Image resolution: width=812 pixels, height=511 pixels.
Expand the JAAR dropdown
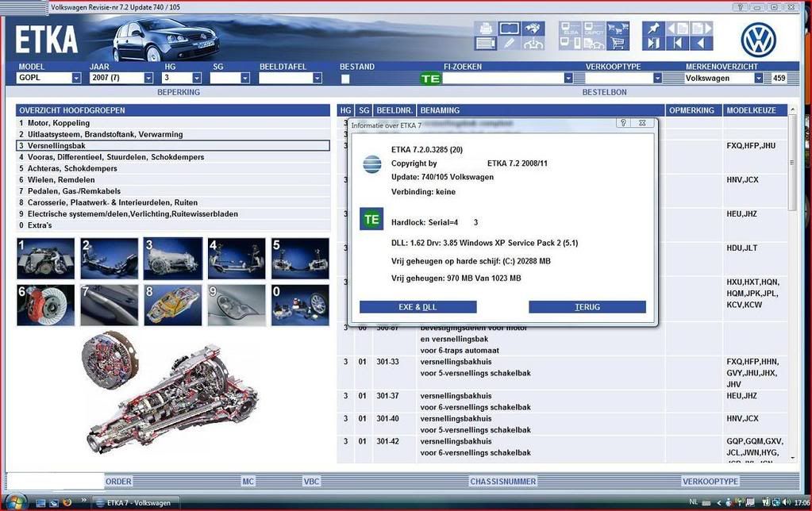coord(148,79)
